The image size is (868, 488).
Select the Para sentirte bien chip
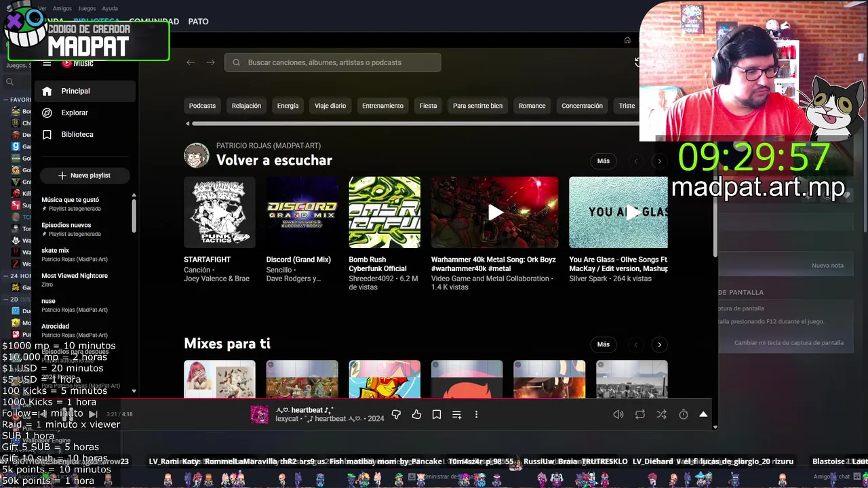point(477,106)
